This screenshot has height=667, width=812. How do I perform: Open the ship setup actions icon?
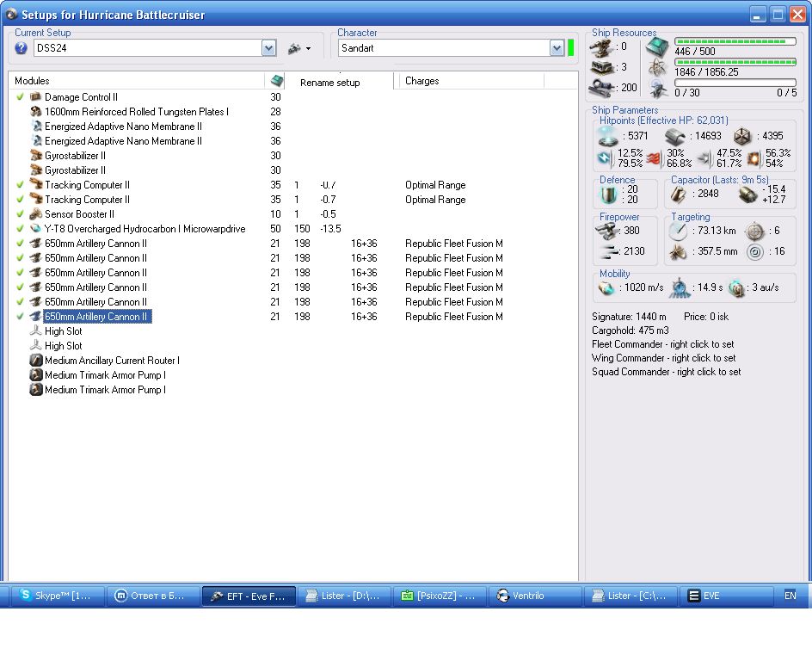tap(294, 49)
